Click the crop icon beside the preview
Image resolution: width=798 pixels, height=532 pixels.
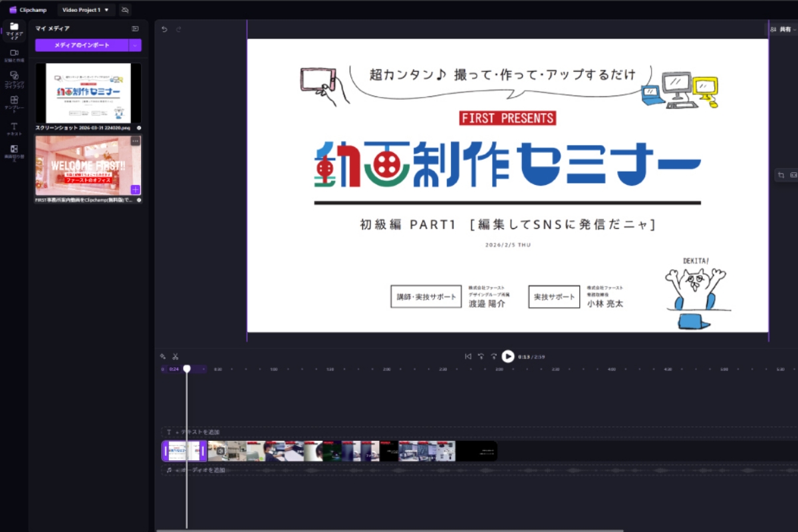[782, 175]
